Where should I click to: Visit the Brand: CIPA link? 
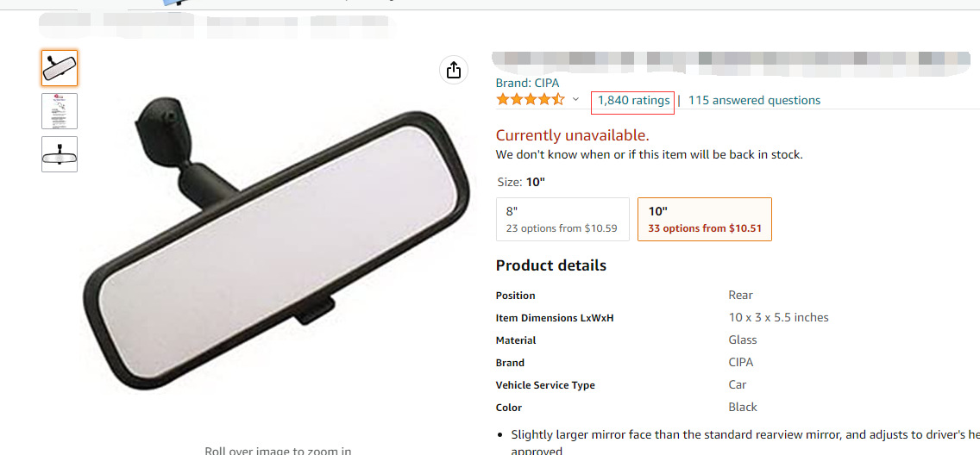(527, 83)
